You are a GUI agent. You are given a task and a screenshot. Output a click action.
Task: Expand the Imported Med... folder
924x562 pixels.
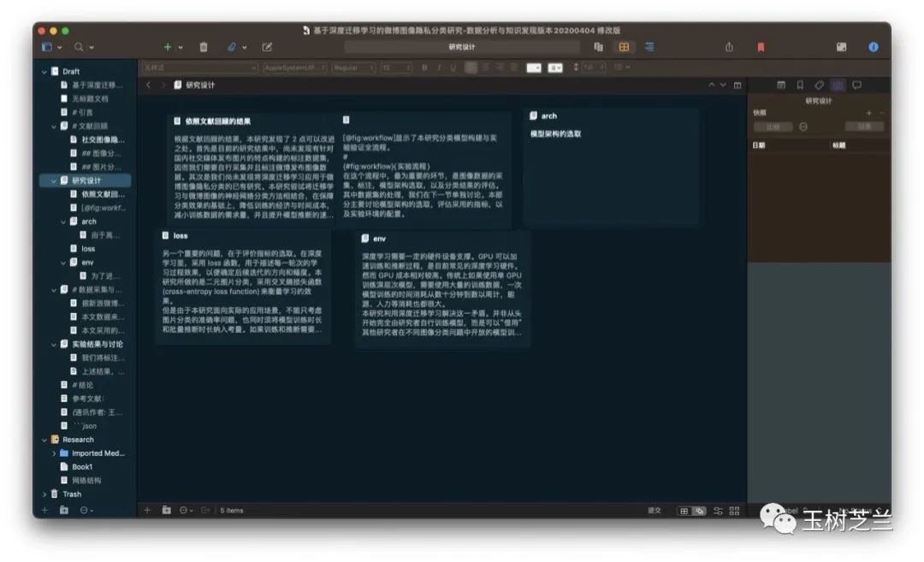[x=54, y=453]
